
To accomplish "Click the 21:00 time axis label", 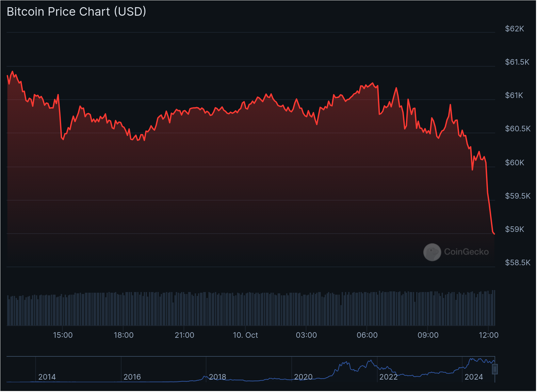I will [184, 335].
